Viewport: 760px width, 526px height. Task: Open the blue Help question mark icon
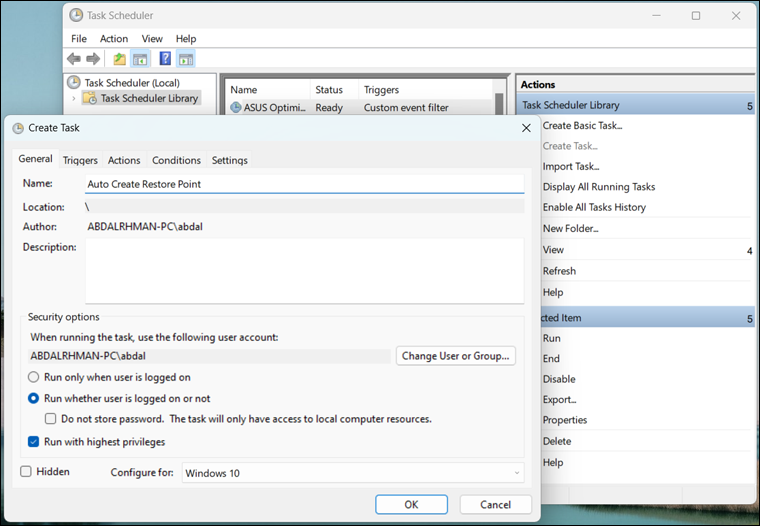tap(166, 59)
